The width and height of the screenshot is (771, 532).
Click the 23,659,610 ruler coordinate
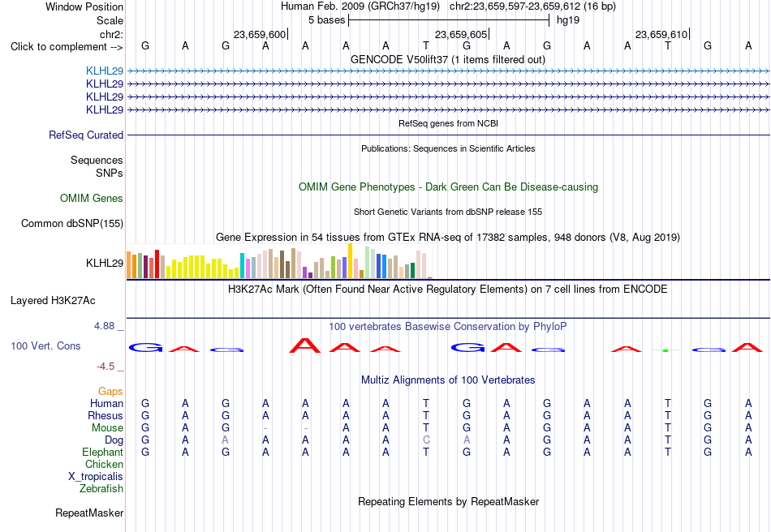click(661, 34)
